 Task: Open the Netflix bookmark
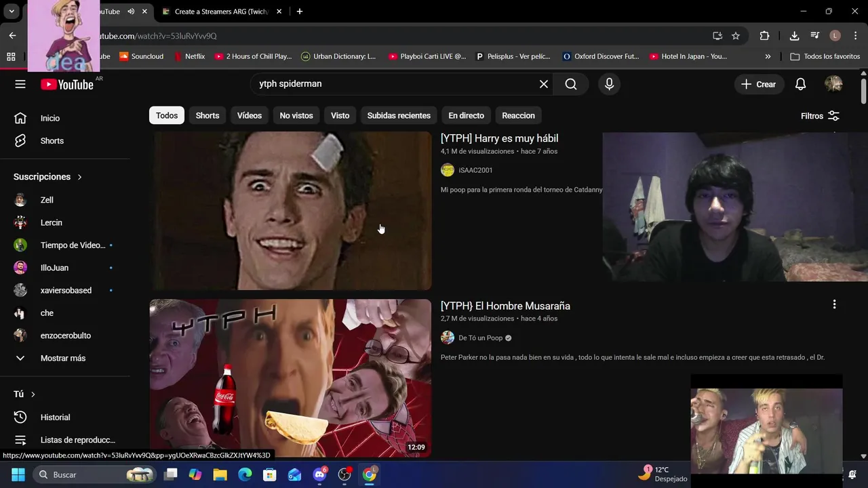tap(189, 56)
